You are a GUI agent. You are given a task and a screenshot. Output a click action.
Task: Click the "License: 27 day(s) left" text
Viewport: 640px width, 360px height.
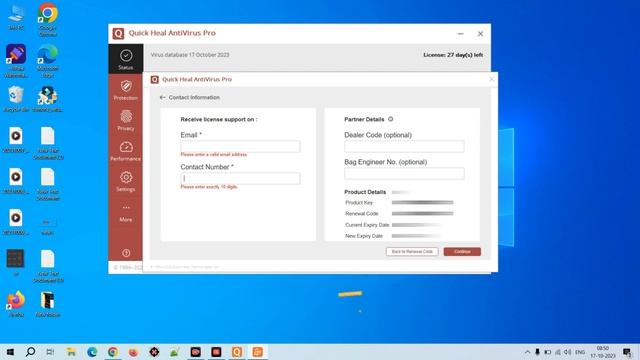pyautogui.click(x=453, y=55)
